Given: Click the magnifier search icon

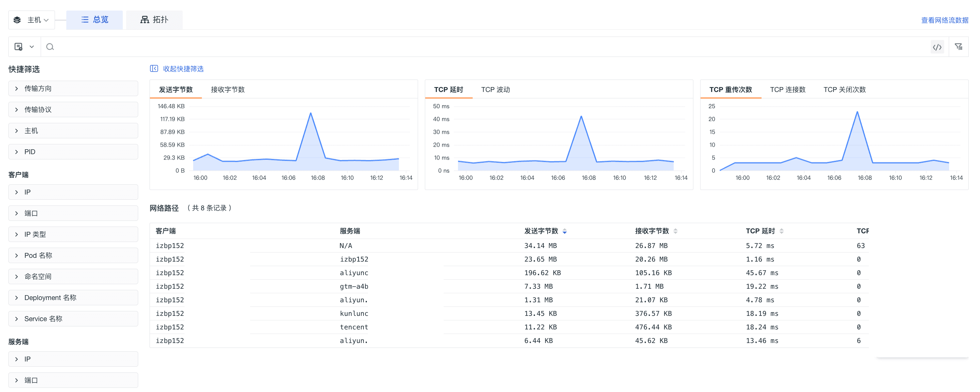Looking at the screenshot, I should [50, 47].
